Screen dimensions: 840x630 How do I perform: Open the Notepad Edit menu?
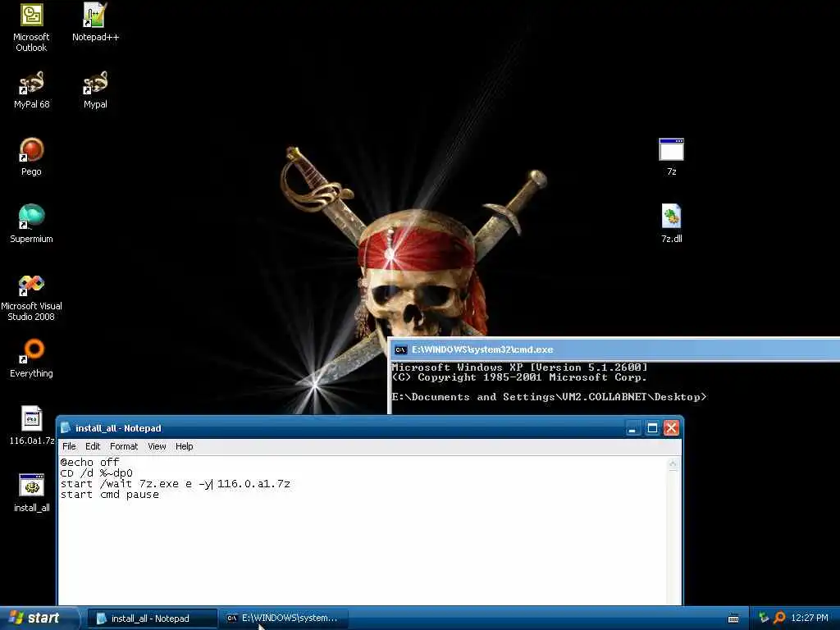pos(93,446)
